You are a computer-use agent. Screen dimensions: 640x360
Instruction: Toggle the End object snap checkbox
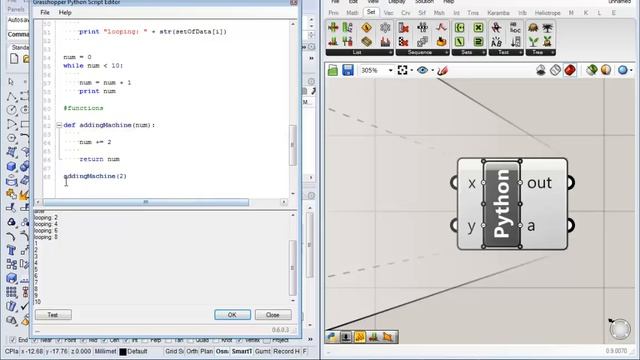pyautogui.click(x=12, y=340)
